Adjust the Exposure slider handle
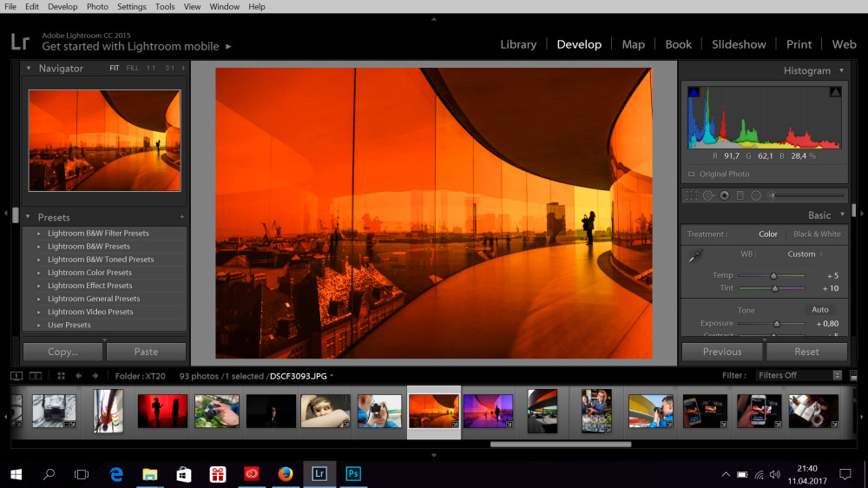This screenshot has width=868, height=488. [x=777, y=324]
